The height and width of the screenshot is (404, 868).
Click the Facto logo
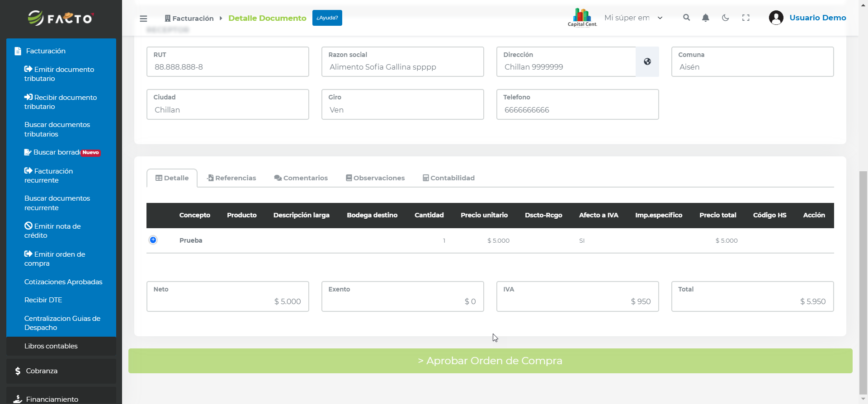(61, 18)
